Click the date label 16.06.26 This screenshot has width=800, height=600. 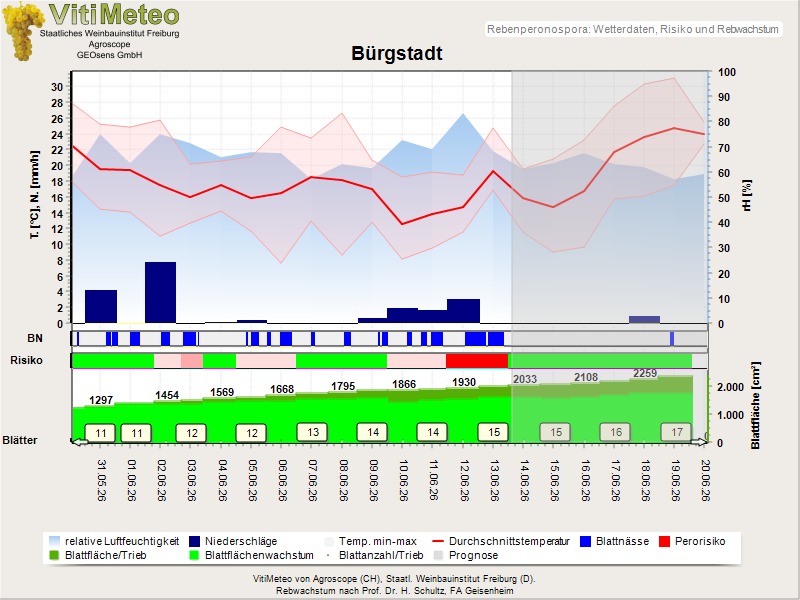pos(585,480)
